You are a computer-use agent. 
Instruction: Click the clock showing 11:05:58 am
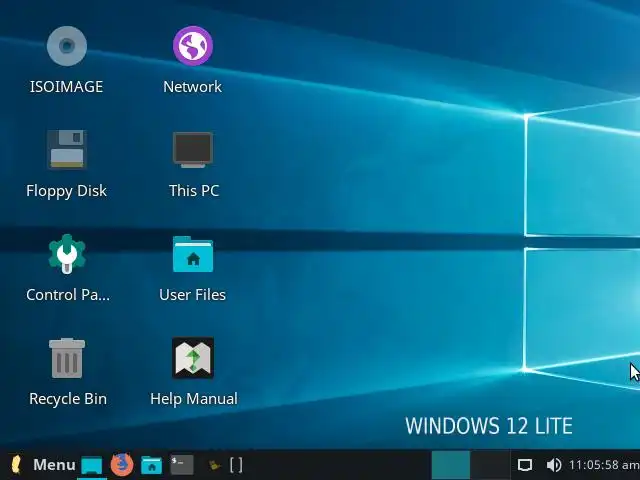coord(604,465)
